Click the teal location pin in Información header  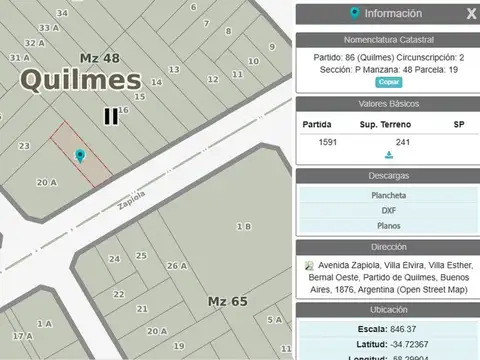coord(355,13)
